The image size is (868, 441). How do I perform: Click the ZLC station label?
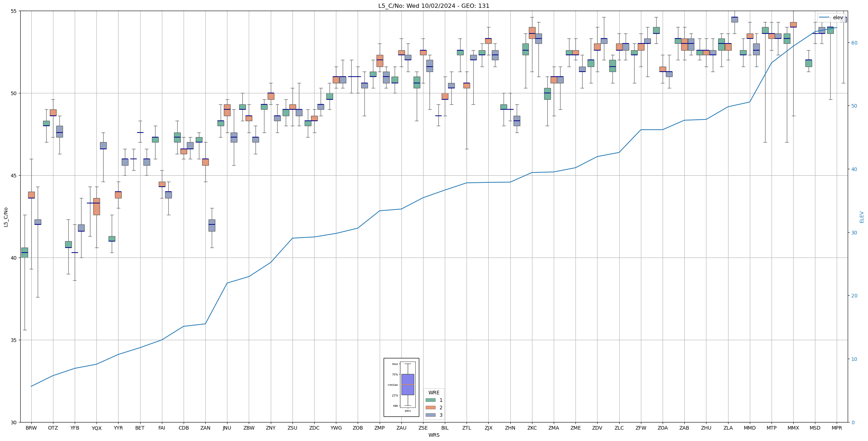(619, 428)
